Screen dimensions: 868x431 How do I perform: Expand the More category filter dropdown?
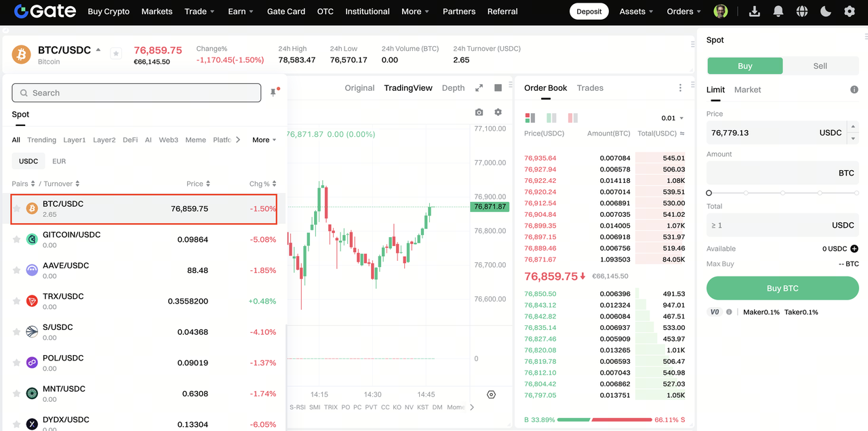(x=264, y=140)
